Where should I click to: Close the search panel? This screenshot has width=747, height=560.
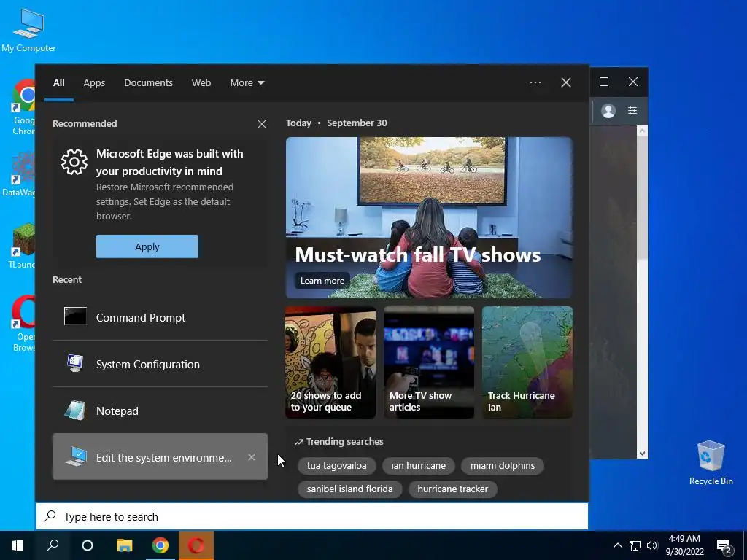(x=566, y=82)
